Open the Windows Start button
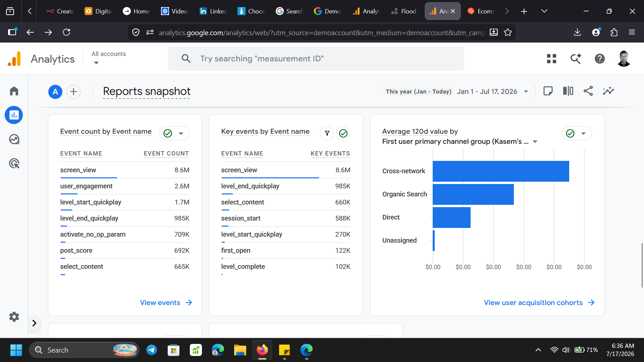This screenshot has height=362, width=644. click(x=16, y=350)
